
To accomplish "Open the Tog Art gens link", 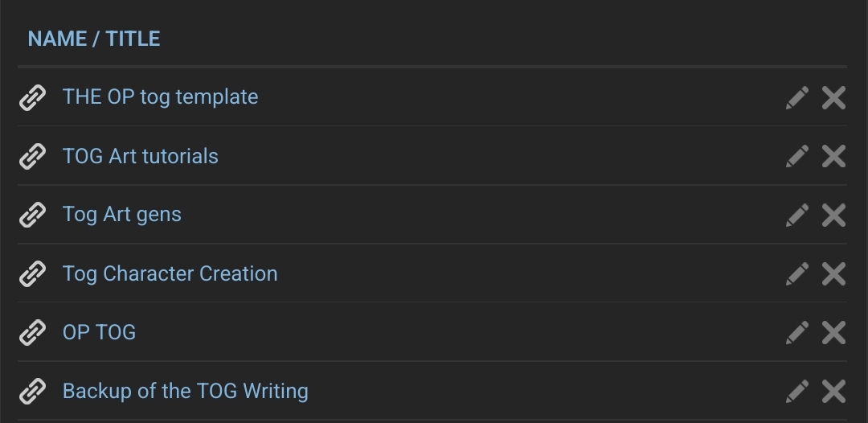I will tap(122, 215).
